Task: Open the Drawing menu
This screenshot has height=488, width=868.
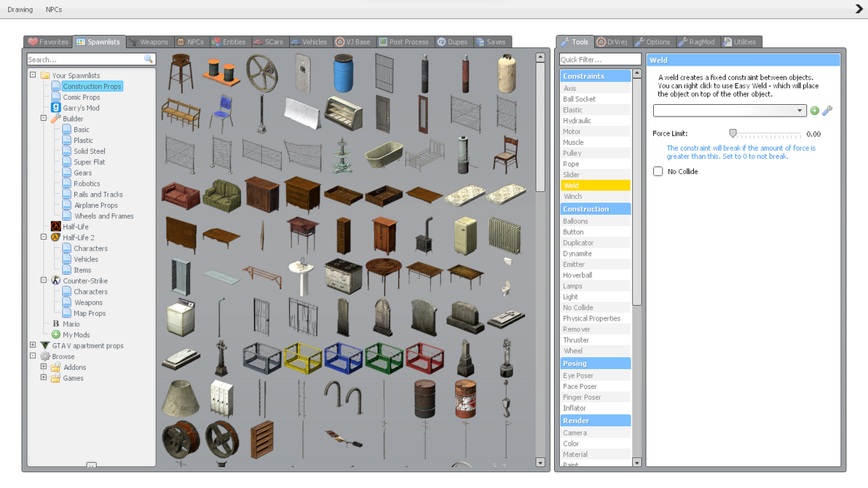Action: (x=20, y=9)
